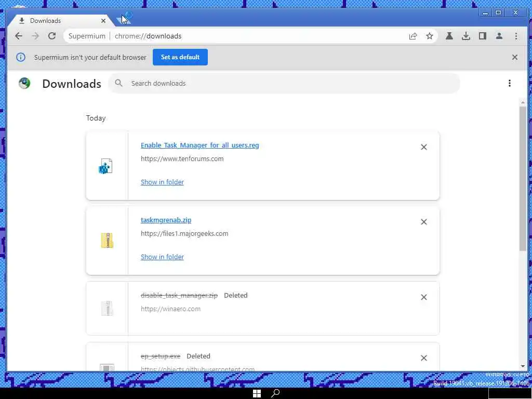The height and width of the screenshot is (399, 532).
Task: Click the ep_setup.exe deleted filename
Action: click(161, 356)
